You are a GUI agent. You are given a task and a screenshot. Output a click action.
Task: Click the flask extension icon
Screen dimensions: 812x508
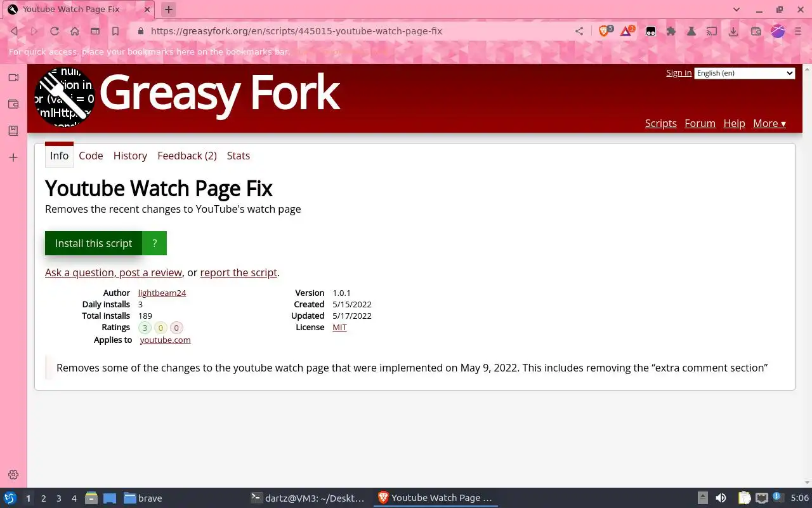point(691,31)
